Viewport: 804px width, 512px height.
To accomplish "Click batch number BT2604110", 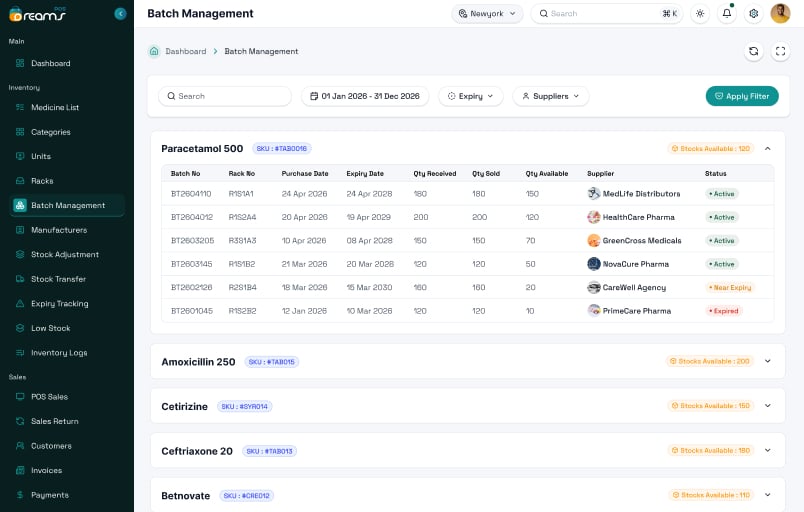I will 191,194.
